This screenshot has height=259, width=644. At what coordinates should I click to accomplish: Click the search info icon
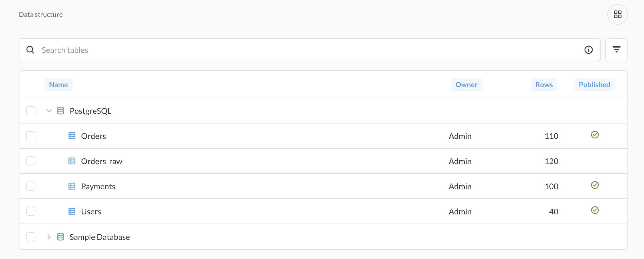[x=588, y=50]
